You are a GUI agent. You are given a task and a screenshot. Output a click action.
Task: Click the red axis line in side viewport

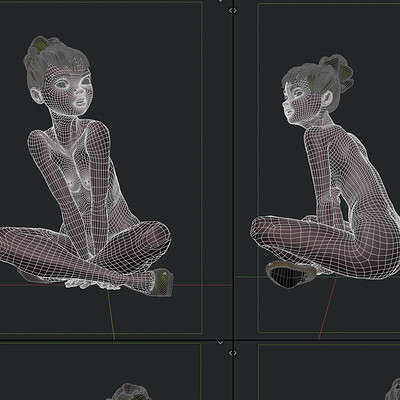pos(327,308)
